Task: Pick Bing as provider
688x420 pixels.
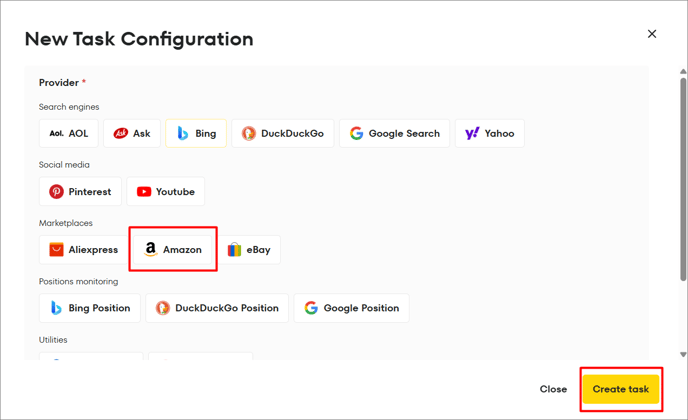Action: tap(196, 133)
